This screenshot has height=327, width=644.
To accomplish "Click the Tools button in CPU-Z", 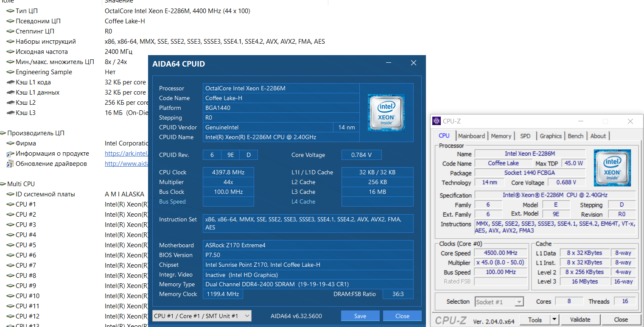I will click(535, 320).
